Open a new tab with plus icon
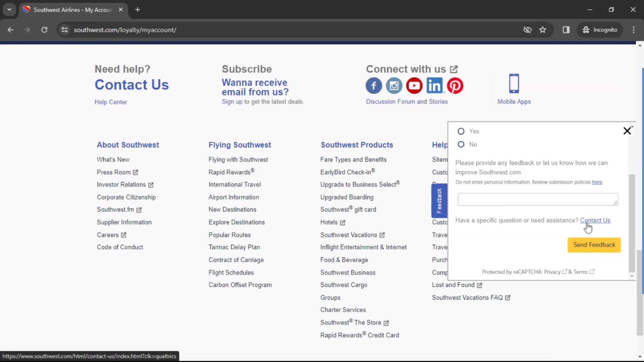The width and height of the screenshot is (644, 362). (x=138, y=10)
